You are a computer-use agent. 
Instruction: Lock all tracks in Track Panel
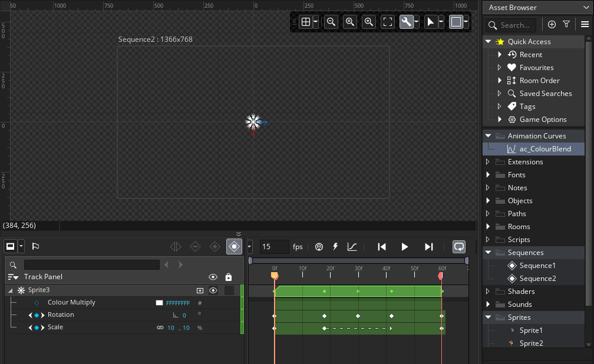tap(229, 277)
